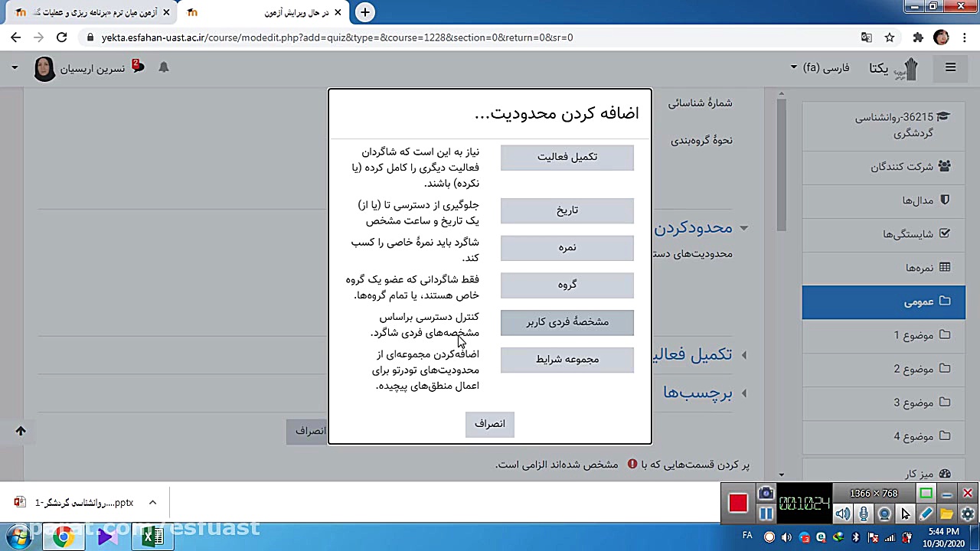980x551 pixels.
Task: Click the user profile avatar
Action: point(44,68)
